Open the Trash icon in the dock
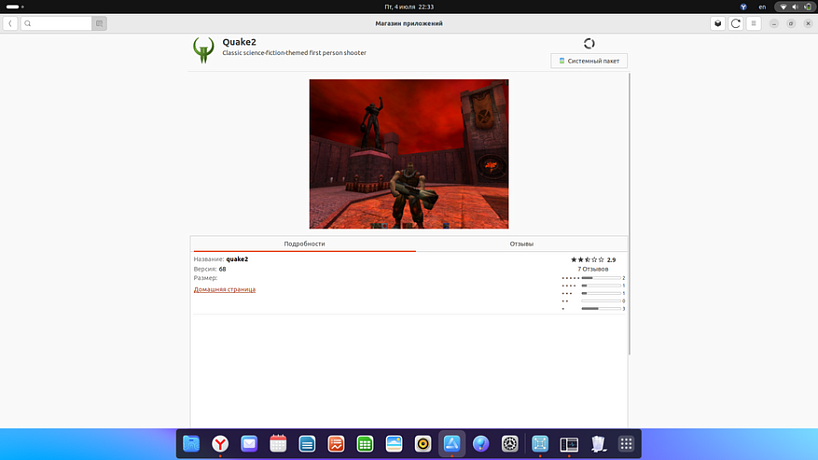Image resolution: width=818 pixels, height=460 pixels. tap(598, 444)
